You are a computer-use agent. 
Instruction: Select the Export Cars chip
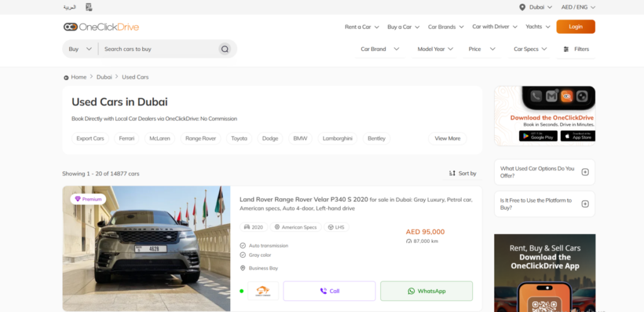tap(91, 138)
